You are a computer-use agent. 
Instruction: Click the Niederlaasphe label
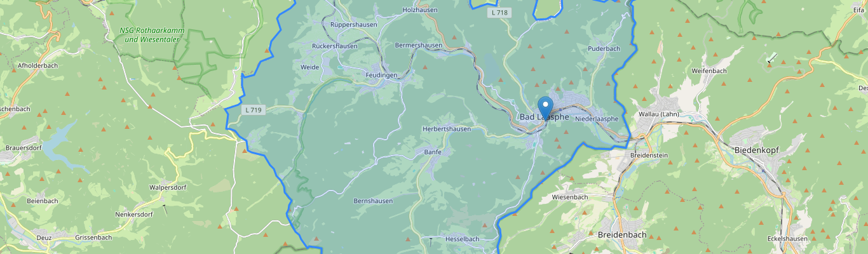[x=597, y=119]
